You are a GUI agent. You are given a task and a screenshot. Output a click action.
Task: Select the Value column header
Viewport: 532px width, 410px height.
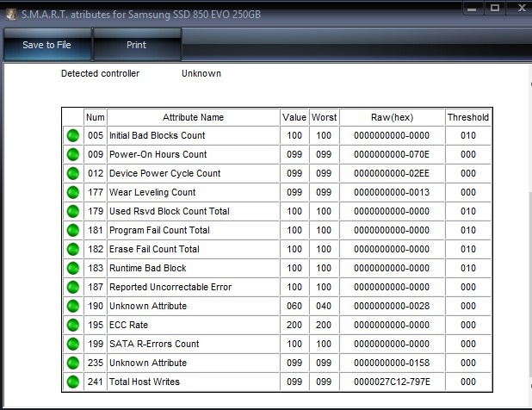click(x=294, y=117)
